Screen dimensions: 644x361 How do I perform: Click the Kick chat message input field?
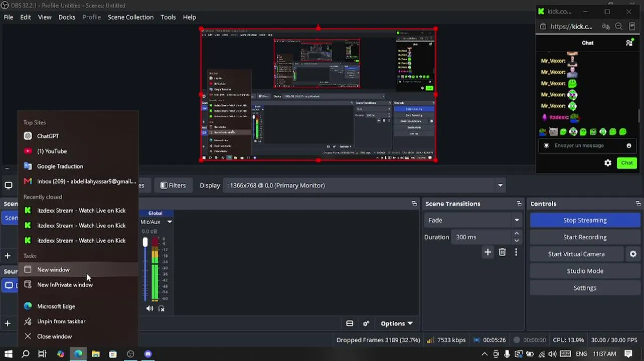[587, 145]
